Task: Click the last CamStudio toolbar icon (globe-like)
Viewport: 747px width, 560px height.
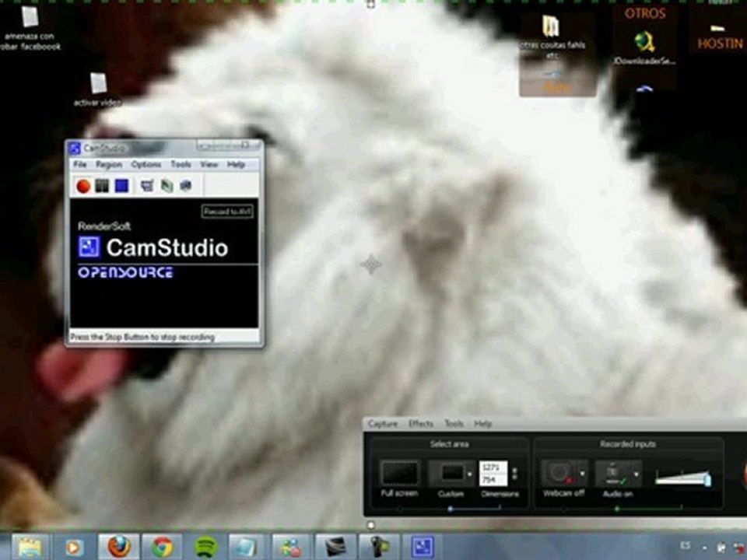Action: coord(186,186)
